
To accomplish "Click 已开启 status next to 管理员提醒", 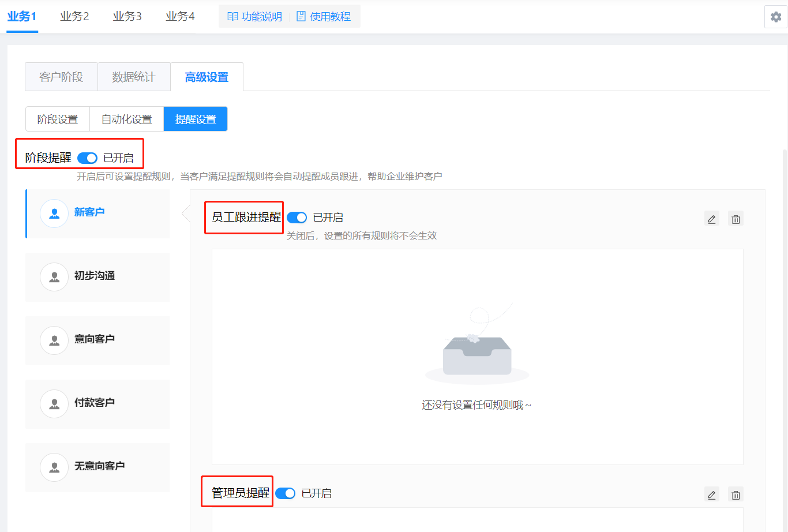I will pos(316,493).
